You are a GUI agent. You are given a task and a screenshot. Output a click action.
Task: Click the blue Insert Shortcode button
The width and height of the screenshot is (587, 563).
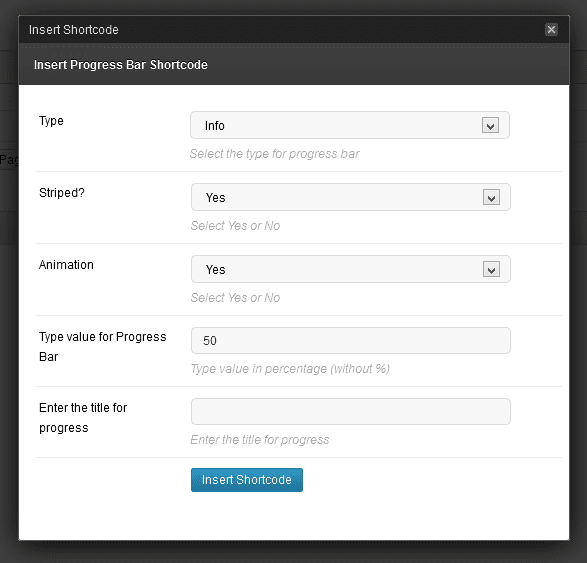[247, 480]
